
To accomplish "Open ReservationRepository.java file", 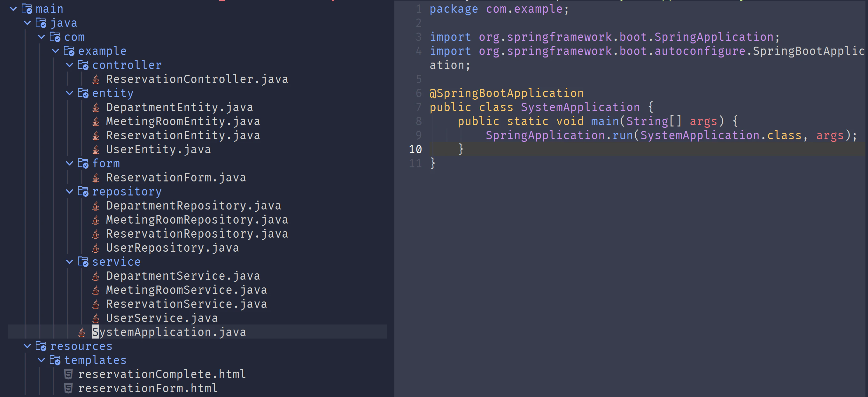I will click(x=197, y=234).
